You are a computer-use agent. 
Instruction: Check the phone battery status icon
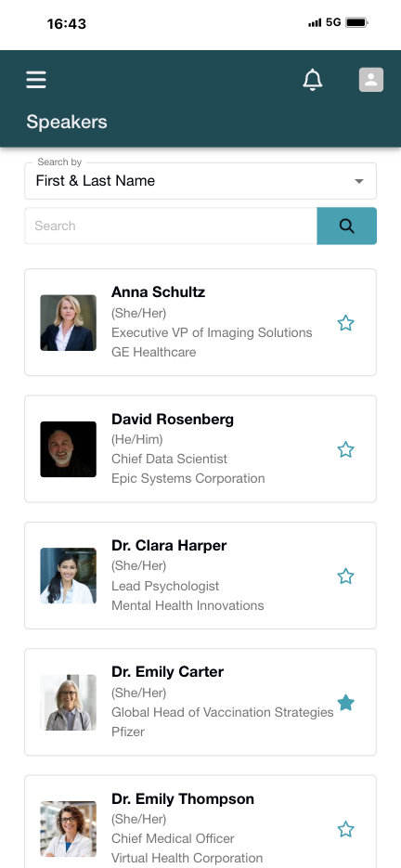[356, 22]
